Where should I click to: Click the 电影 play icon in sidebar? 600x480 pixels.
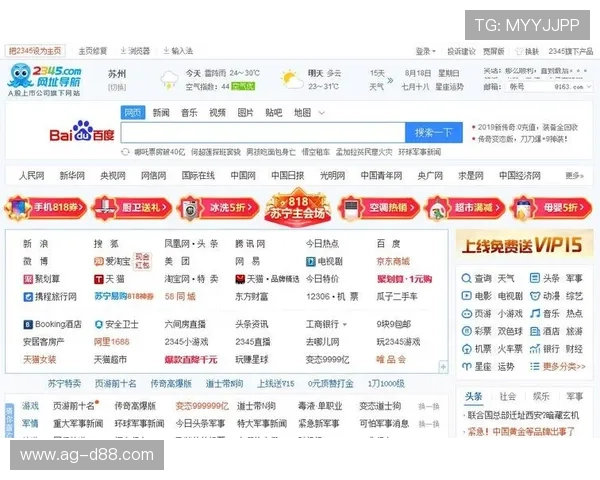pos(466,296)
